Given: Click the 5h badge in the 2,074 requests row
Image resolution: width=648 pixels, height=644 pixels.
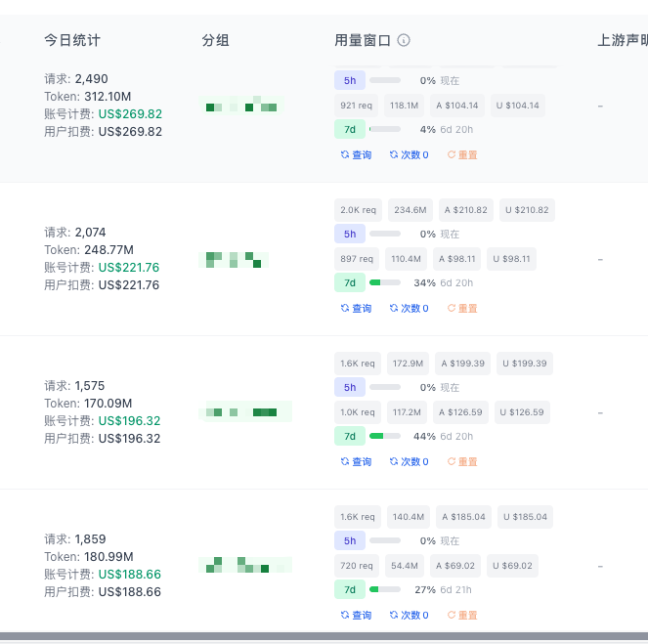Looking at the screenshot, I should [350, 234].
